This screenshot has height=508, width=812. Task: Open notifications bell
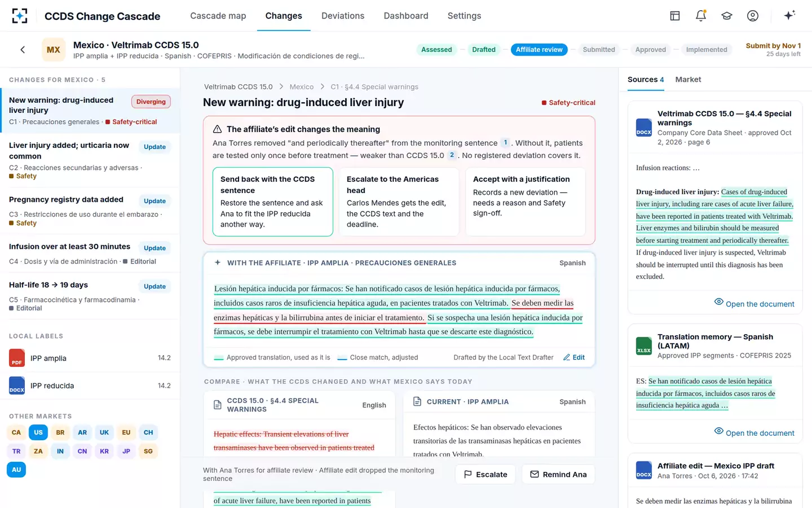point(701,16)
